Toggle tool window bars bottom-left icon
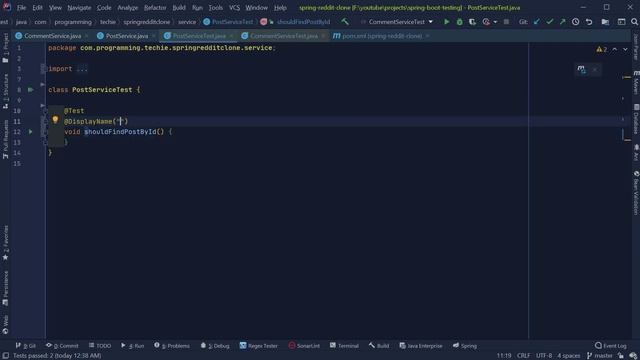640x360 pixels. point(5,356)
